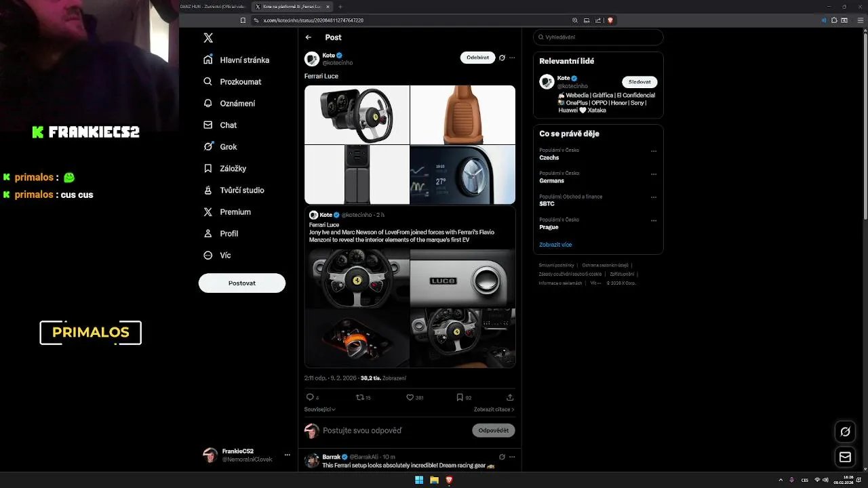
Task: Click Brave shields icon in address bar
Action: [x=610, y=20]
